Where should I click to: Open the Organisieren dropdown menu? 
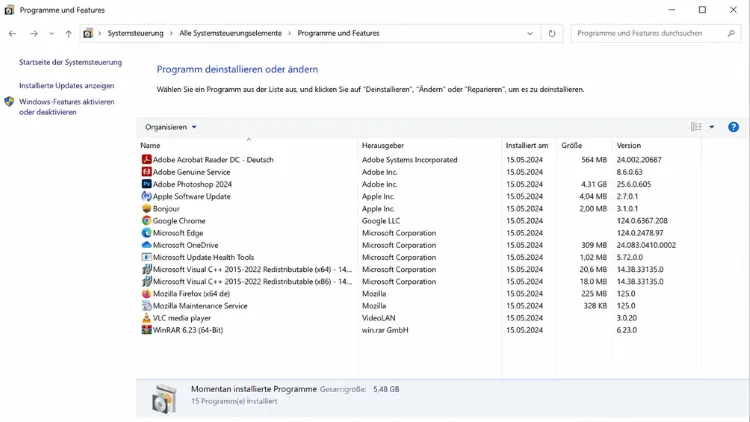[171, 127]
